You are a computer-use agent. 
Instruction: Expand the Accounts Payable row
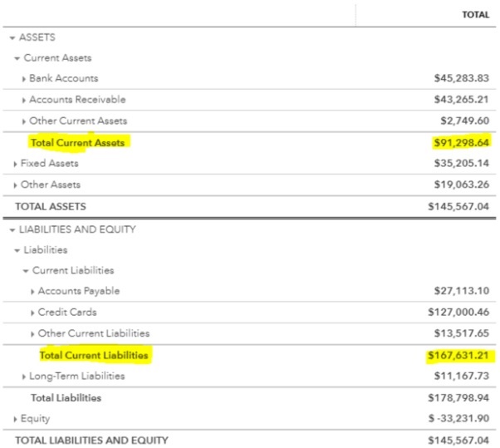point(32,292)
